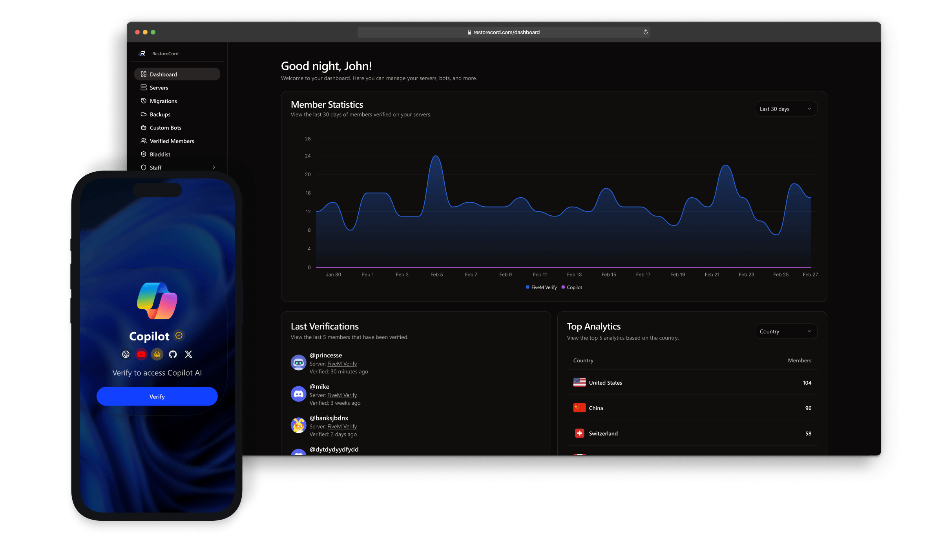Click @banksjbdnx avatar
The height and width of the screenshot is (560, 951).
(x=298, y=425)
